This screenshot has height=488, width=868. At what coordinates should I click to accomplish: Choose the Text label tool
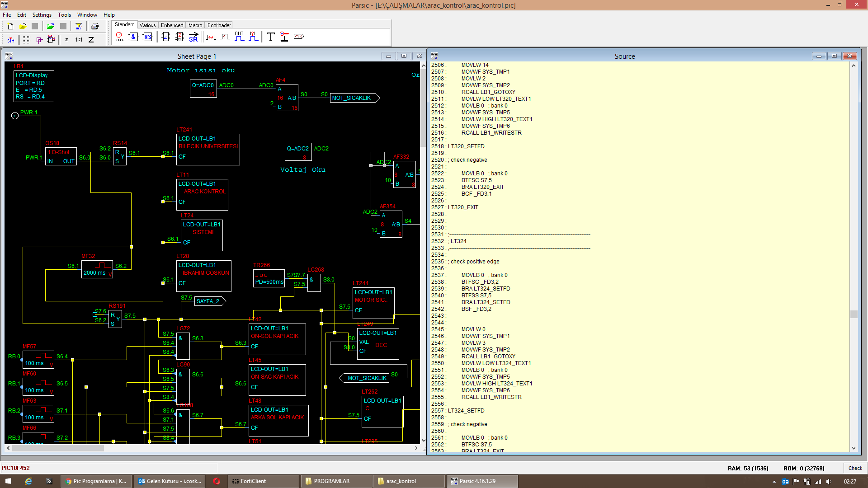pyautogui.click(x=271, y=37)
